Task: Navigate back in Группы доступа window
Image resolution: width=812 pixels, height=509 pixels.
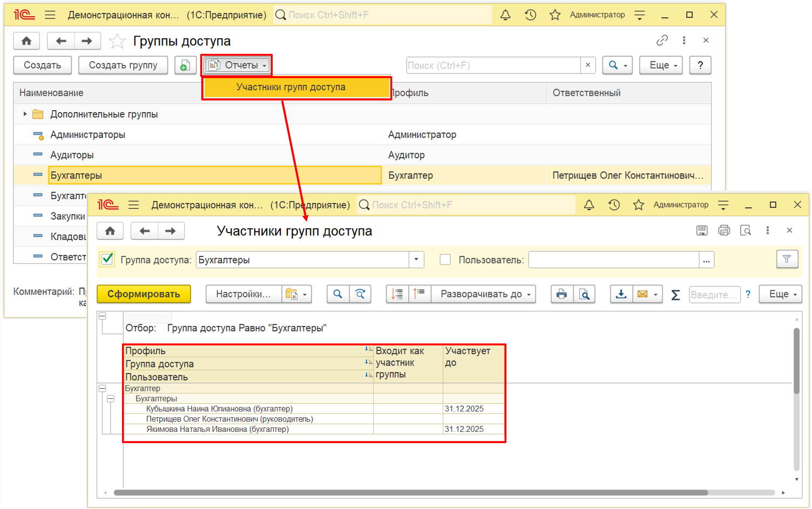Action: [61, 40]
